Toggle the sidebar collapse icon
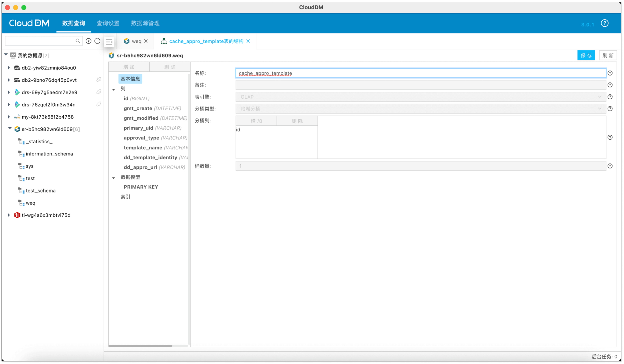624x364 pixels. (109, 42)
